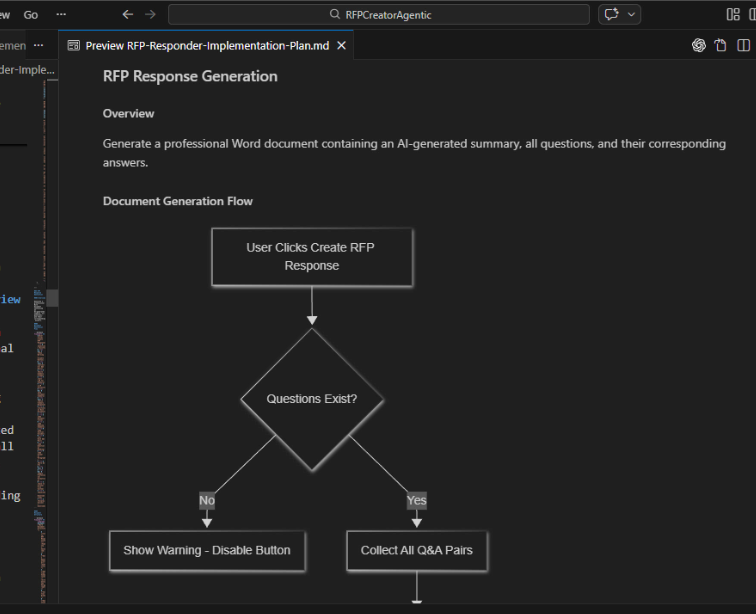Select the Preview RFP-Responder-Implementation-Plan.md tab
The height and width of the screenshot is (614, 756).
click(207, 46)
